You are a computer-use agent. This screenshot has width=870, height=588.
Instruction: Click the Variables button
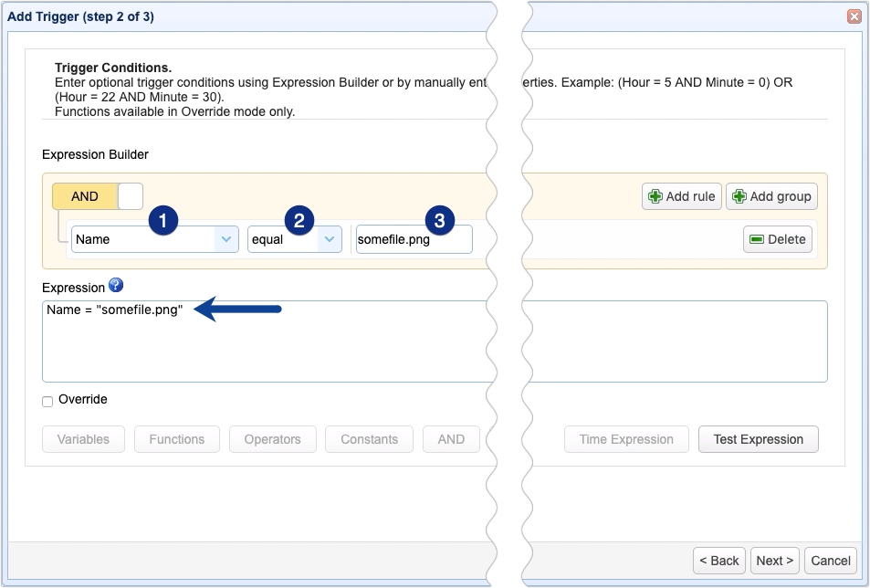tap(83, 439)
